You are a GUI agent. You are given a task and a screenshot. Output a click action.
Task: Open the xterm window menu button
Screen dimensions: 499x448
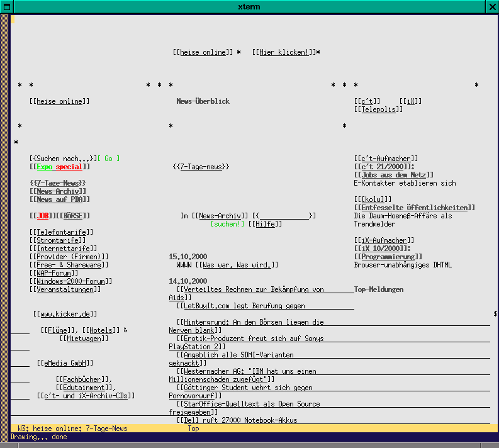coord(6,6)
